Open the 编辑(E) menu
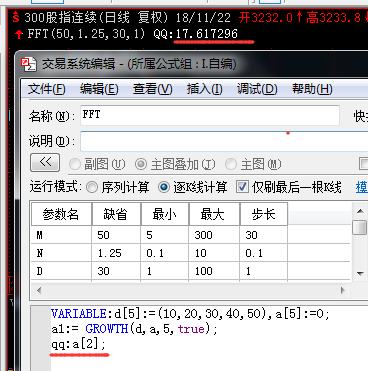Viewport: 368px width, 371px height. [99, 89]
